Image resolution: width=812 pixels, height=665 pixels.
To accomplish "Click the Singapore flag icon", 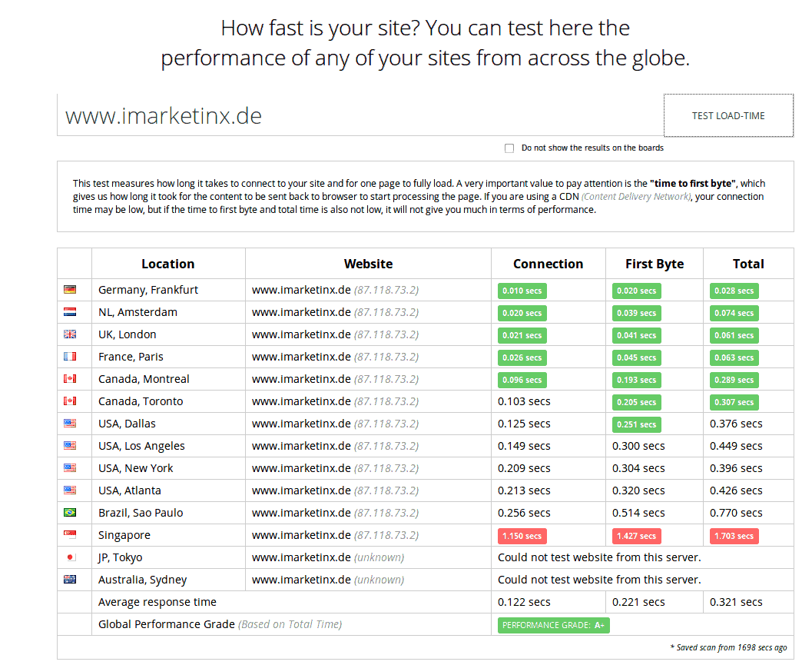I will point(70,535).
